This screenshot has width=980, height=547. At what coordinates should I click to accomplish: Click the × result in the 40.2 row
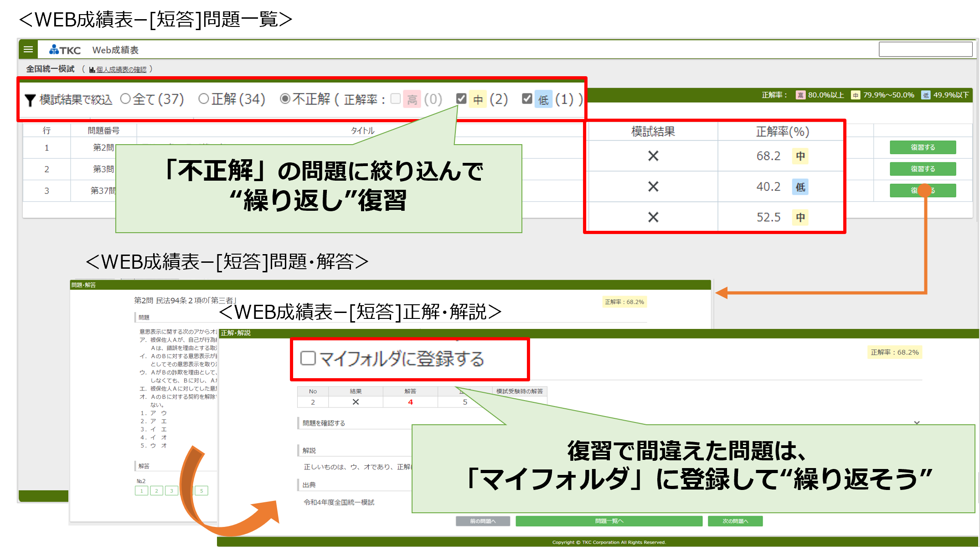[x=653, y=187]
